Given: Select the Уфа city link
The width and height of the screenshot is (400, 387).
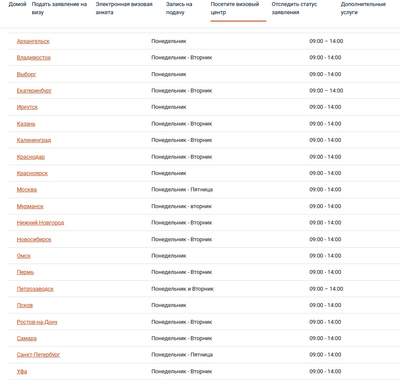Looking at the screenshot, I should [x=22, y=371].
